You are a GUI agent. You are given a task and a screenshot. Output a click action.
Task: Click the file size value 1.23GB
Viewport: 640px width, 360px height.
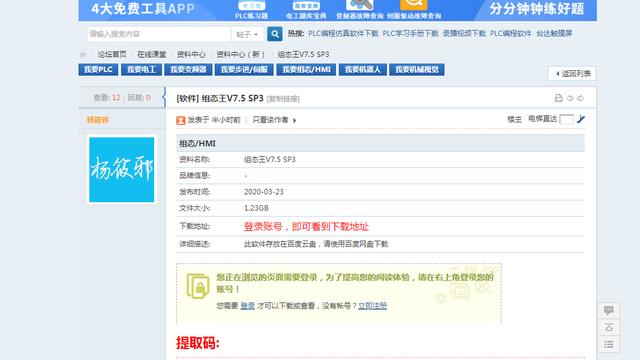[x=256, y=208]
